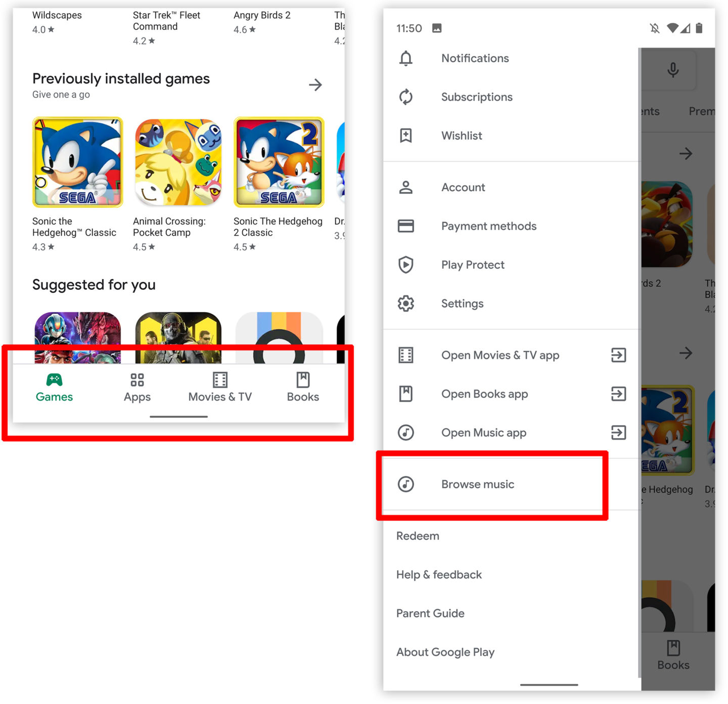Image resolution: width=728 pixels, height=704 pixels.
Task: Click the Account person icon
Action: [x=405, y=188]
